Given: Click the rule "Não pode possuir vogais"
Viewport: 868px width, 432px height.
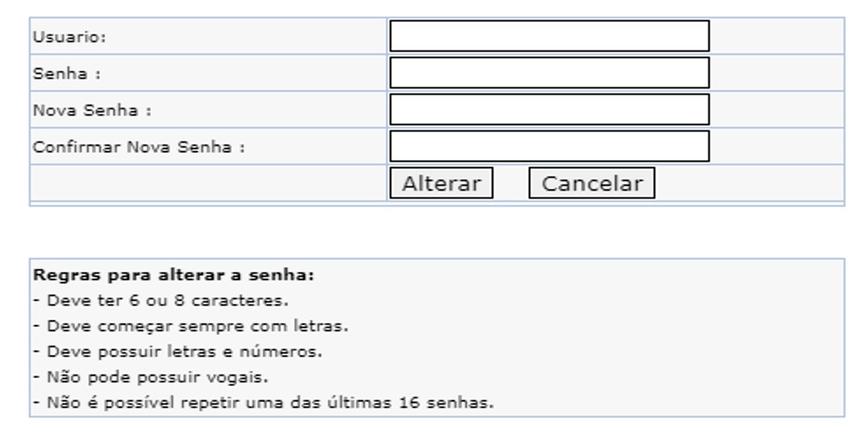Looking at the screenshot, I should point(152,377).
